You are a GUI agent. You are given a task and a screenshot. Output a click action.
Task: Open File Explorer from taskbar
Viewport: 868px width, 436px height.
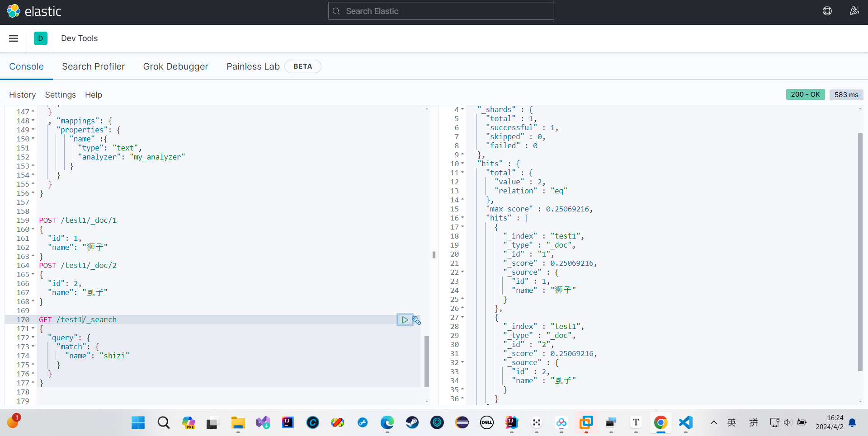[238, 423]
